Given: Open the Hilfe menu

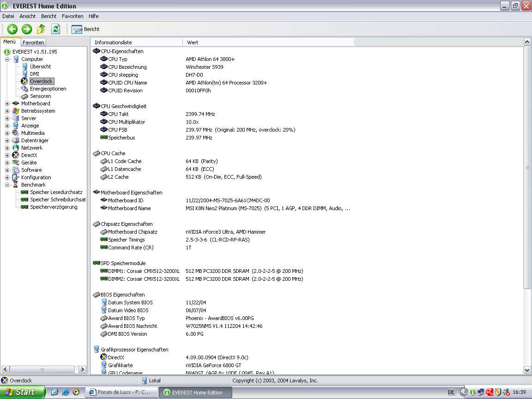Looking at the screenshot, I should pos(93,16).
